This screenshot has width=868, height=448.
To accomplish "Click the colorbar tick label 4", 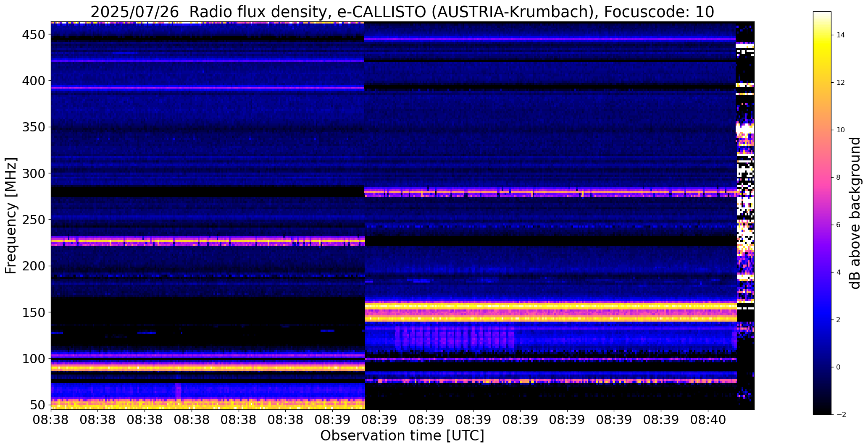I will pyautogui.click(x=839, y=272).
